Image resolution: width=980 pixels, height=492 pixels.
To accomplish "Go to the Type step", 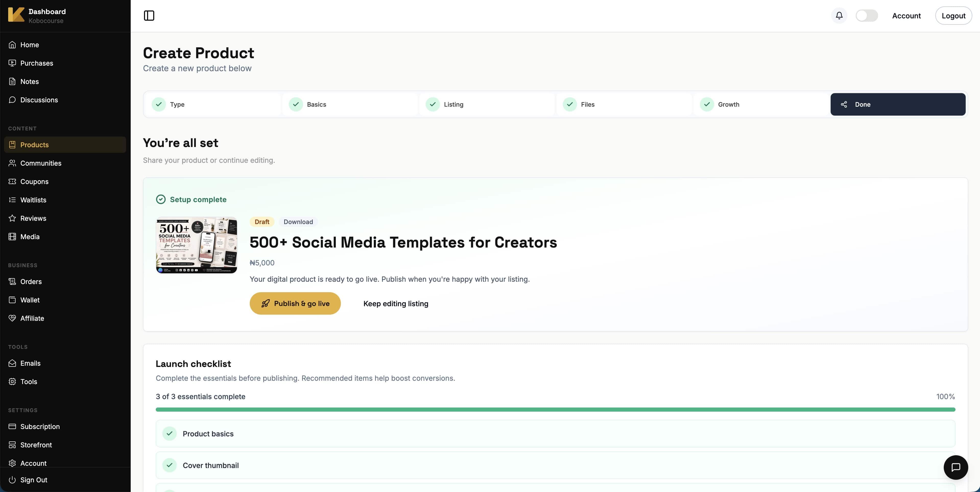I will [213, 104].
